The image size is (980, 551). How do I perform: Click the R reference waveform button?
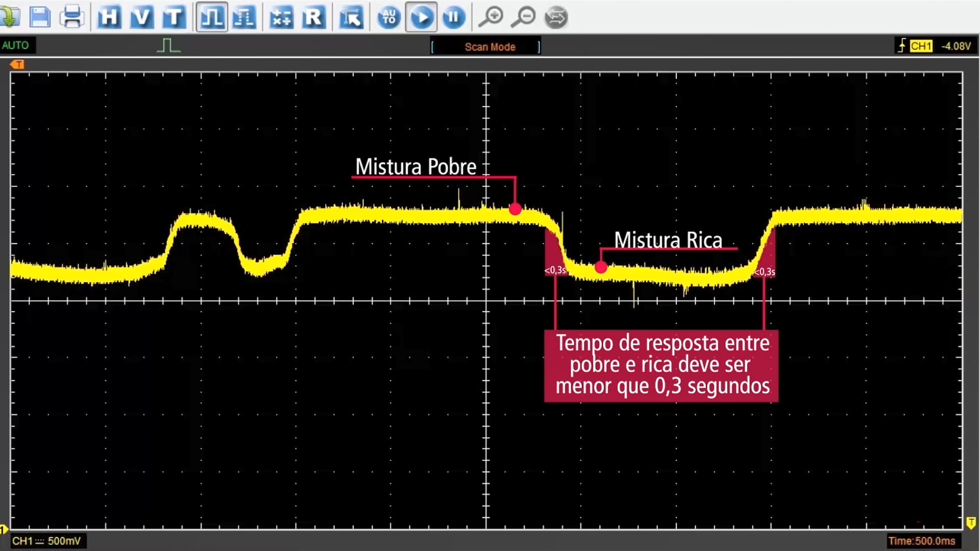click(313, 17)
